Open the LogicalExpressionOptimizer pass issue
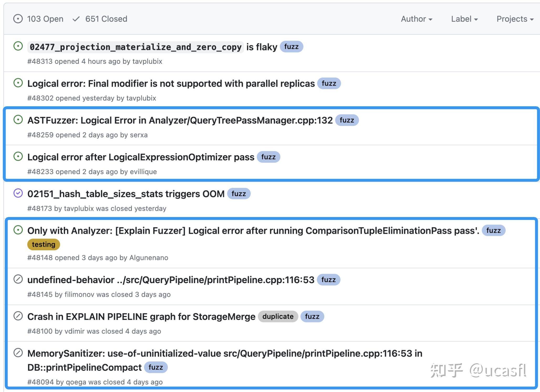This screenshot has height=392, width=540. click(141, 157)
